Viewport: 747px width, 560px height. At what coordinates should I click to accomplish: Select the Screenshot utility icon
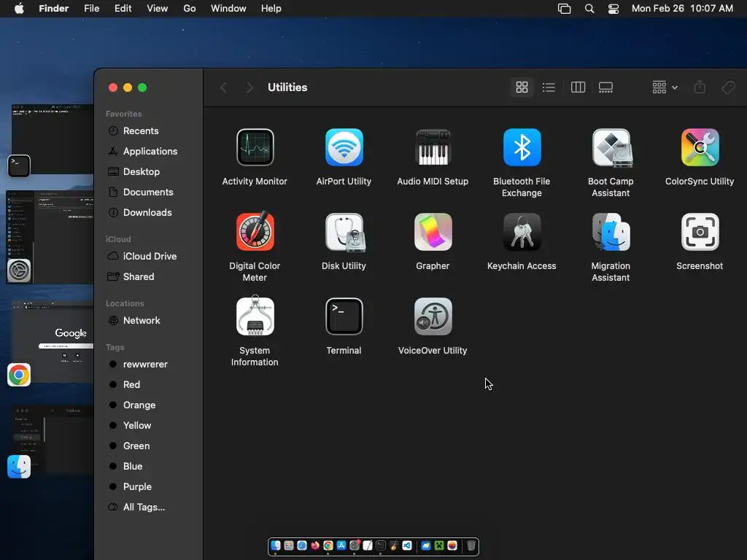coord(700,232)
